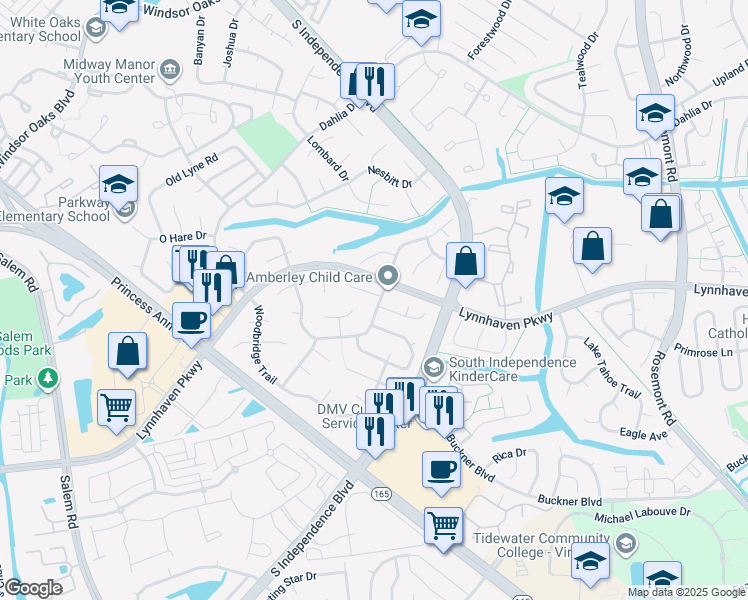Click the Primrose Ln label

(703, 351)
